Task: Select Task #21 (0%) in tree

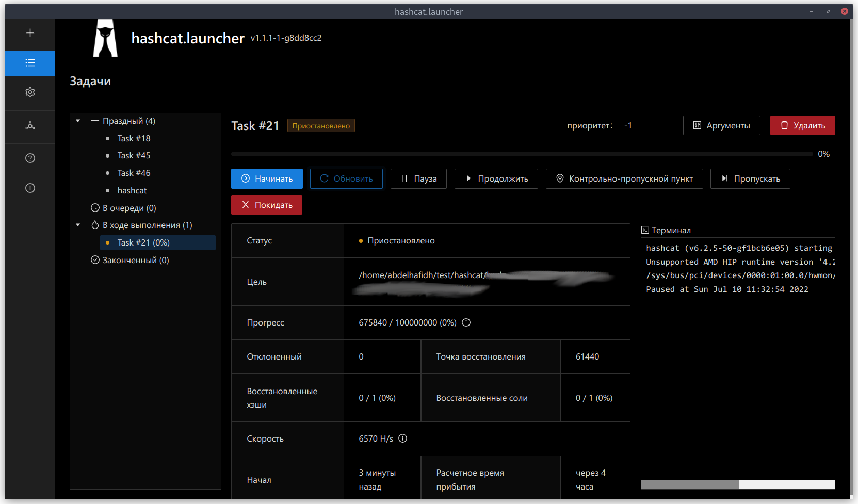Action: point(158,242)
